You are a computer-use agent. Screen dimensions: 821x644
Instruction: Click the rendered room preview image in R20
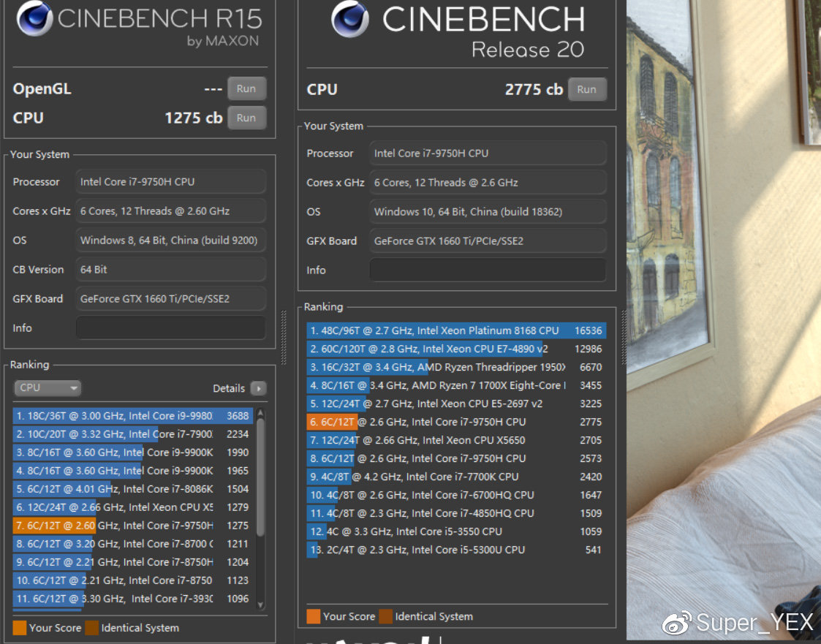[724, 319]
